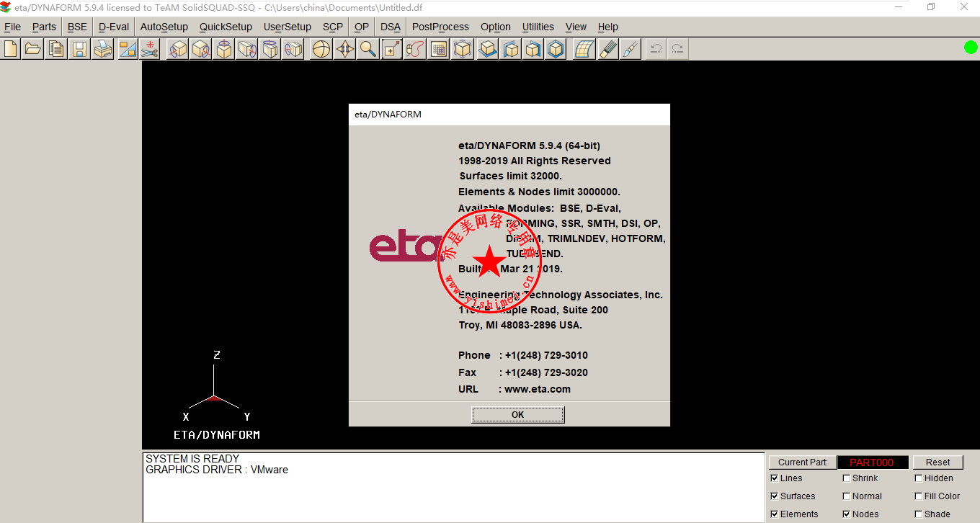Viewport: 980px width, 523px height.
Task: Select the scissors cut tool icon
Action: click(x=150, y=49)
